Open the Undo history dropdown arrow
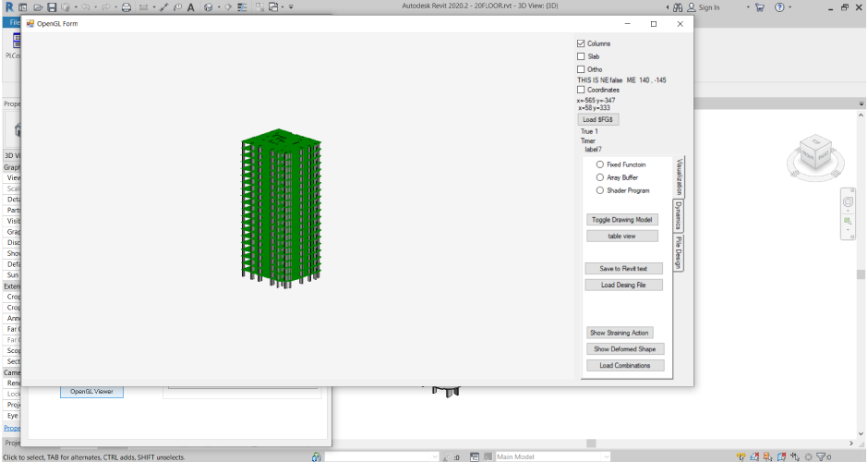This screenshot has height=462, width=868. tap(95, 7)
